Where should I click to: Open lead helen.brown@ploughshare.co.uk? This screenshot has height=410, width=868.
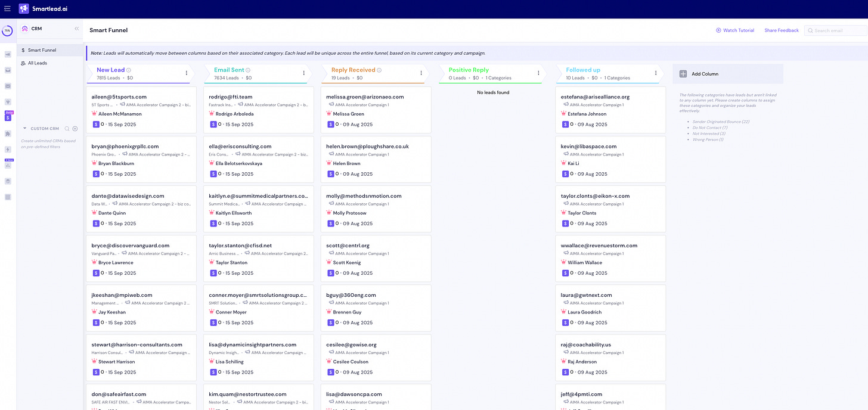tap(376, 159)
